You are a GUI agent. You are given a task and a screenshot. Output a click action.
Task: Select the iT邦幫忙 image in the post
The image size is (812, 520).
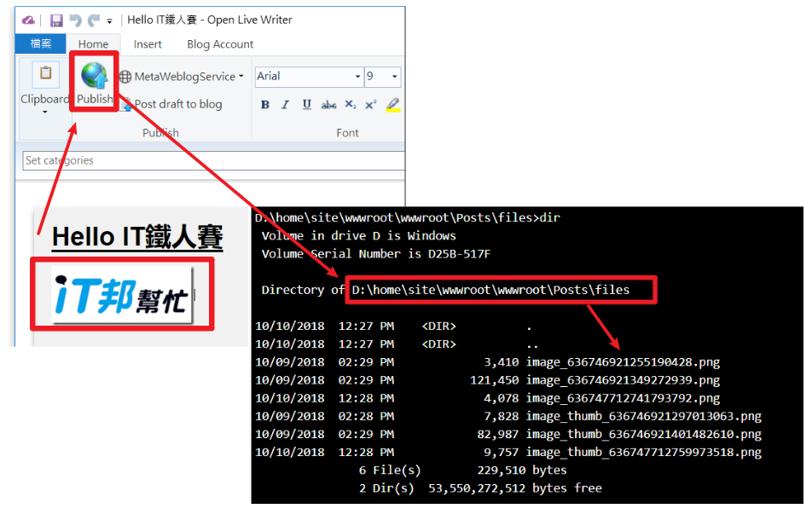click(122, 294)
